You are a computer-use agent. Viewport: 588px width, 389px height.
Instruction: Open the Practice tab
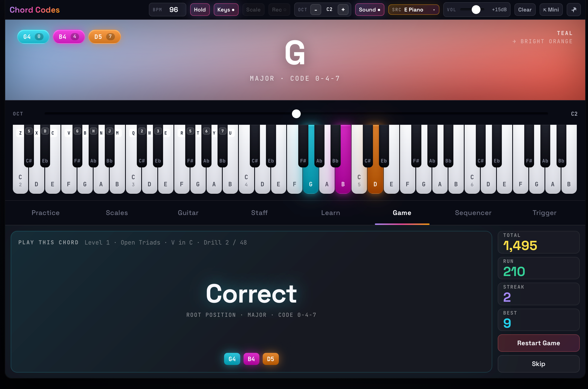tap(45, 213)
